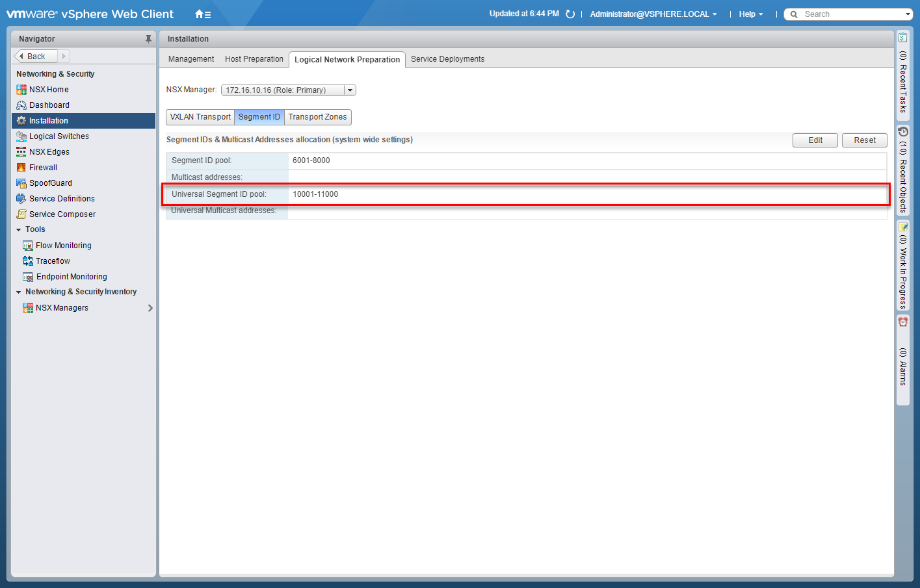Click the home menu icon in header
The width and height of the screenshot is (920, 588).
click(202, 14)
